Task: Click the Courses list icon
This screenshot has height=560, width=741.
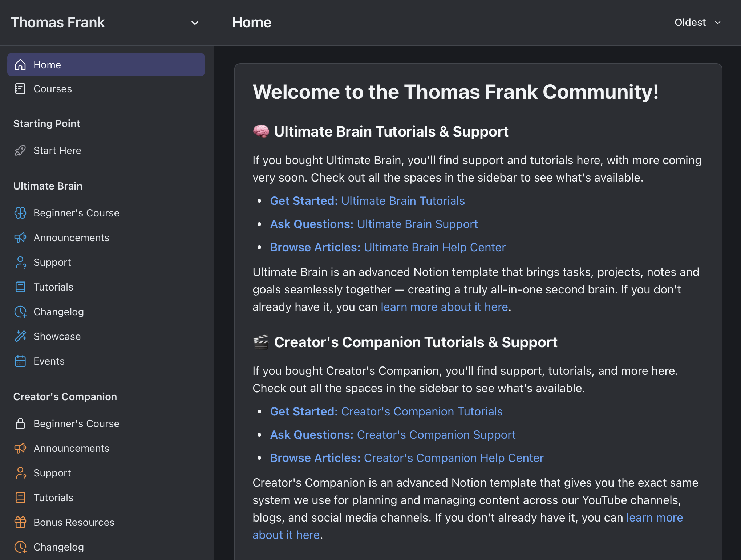Action: tap(20, 89)
